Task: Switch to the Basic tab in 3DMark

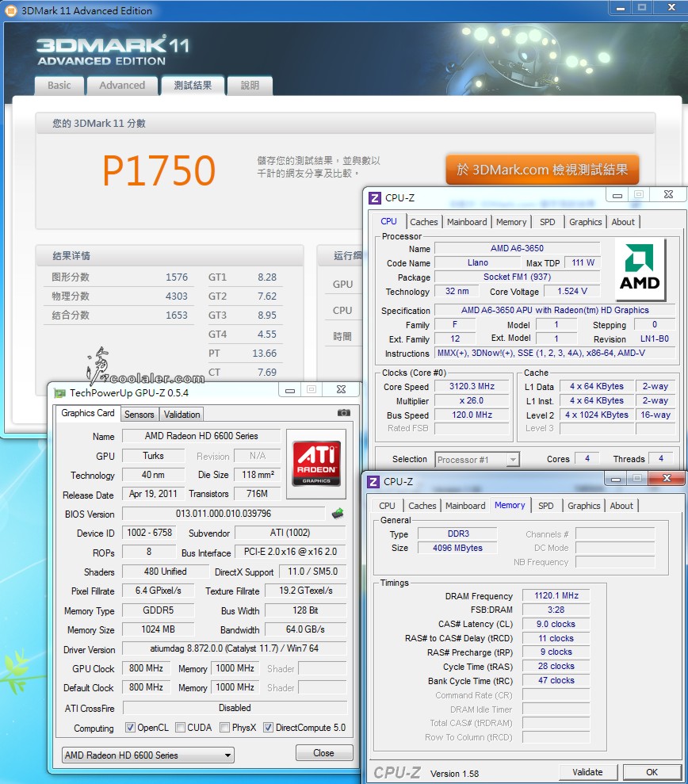Action: point(59,86)
